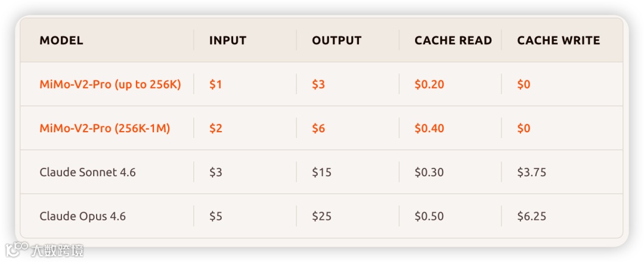Click the watermark Chinese text label

pos(57,250)
